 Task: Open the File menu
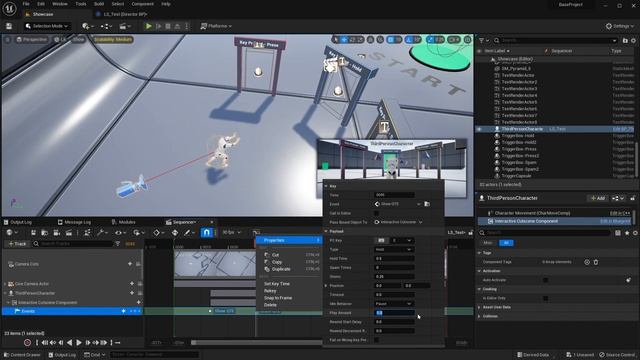pyautogui.click(x=26, y=4)
